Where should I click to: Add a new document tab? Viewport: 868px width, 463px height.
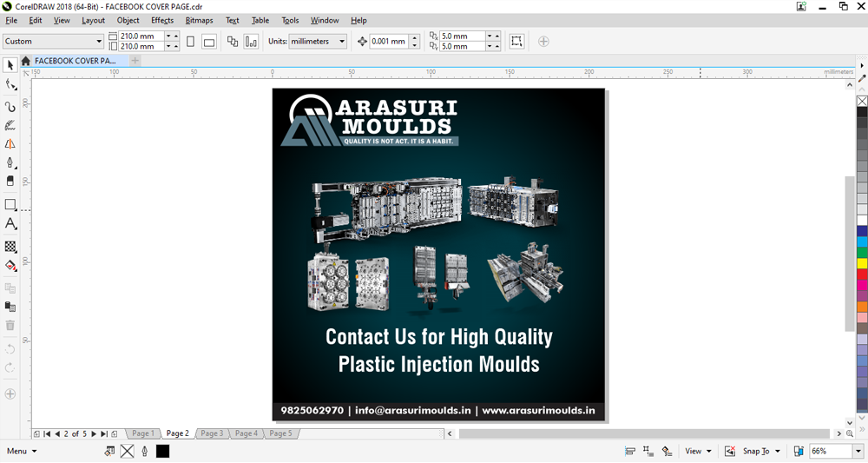pyautogui.click(x=135, y=60)
